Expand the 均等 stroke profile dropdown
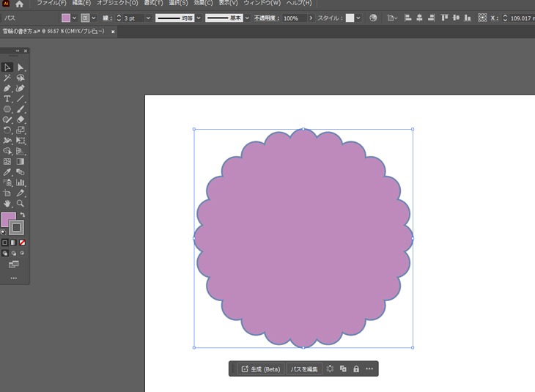The width and height of the screenshot is (535, 392). coord(199,18)
